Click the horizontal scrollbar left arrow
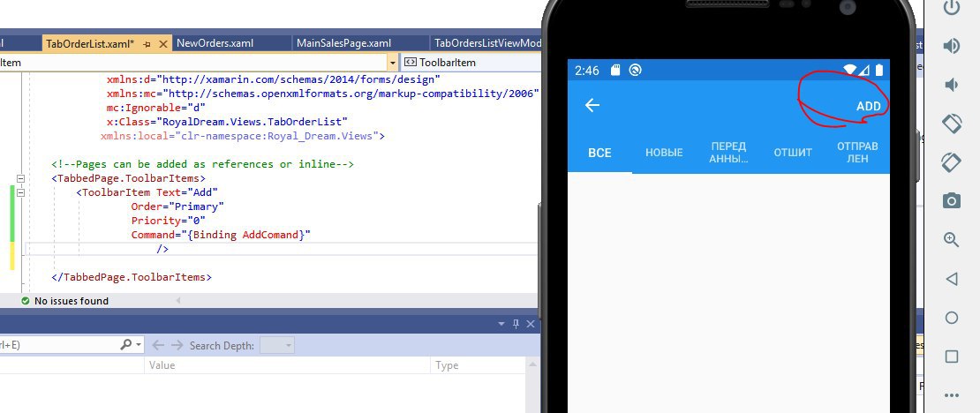 [x=178, y=301]
